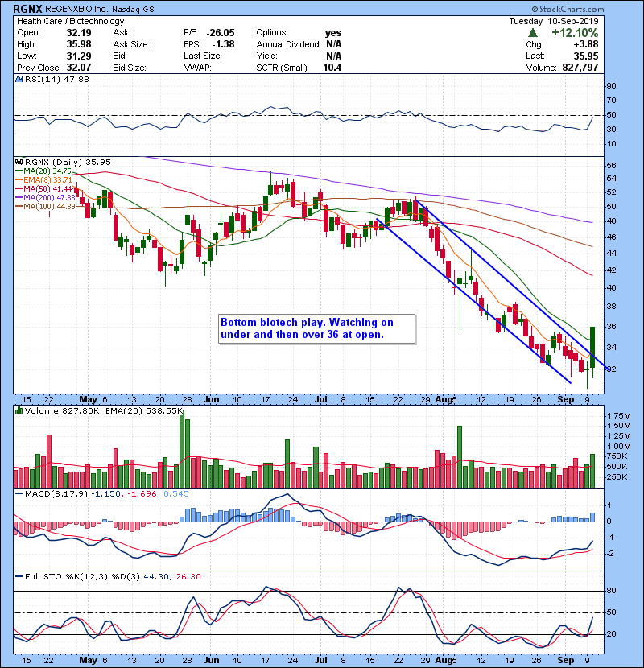Click the Tuesday 10-Sep-2019 date
Screen dimensions: 644x668
(554, 21)
